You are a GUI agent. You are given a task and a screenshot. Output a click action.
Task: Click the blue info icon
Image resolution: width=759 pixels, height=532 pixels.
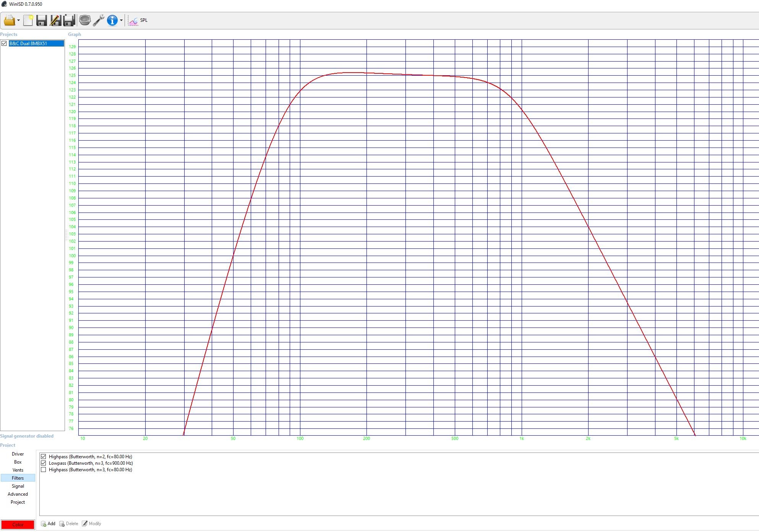tap(112, 20)
